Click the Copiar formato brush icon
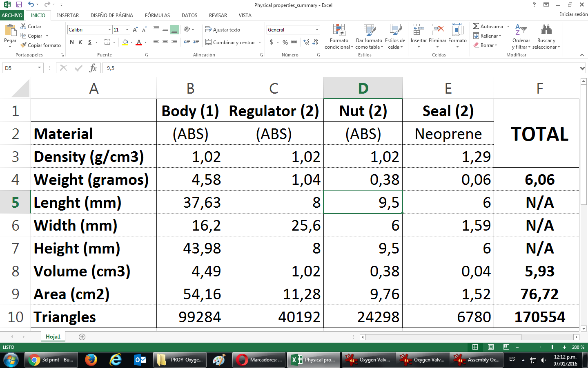 click(x=23, y=45)
